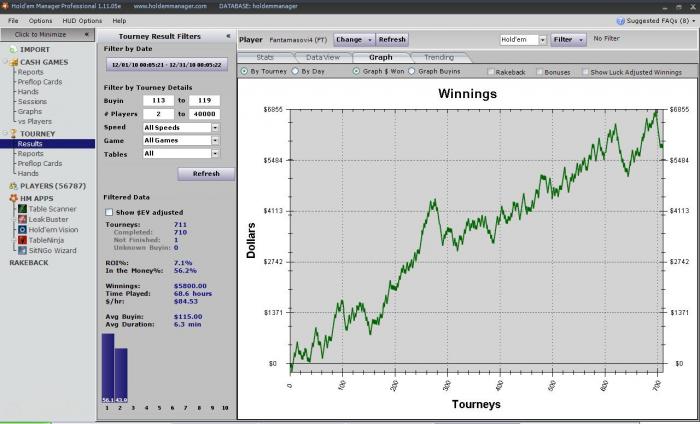Switch to the Data View tab
700x424 pixels.
(323, 58)
